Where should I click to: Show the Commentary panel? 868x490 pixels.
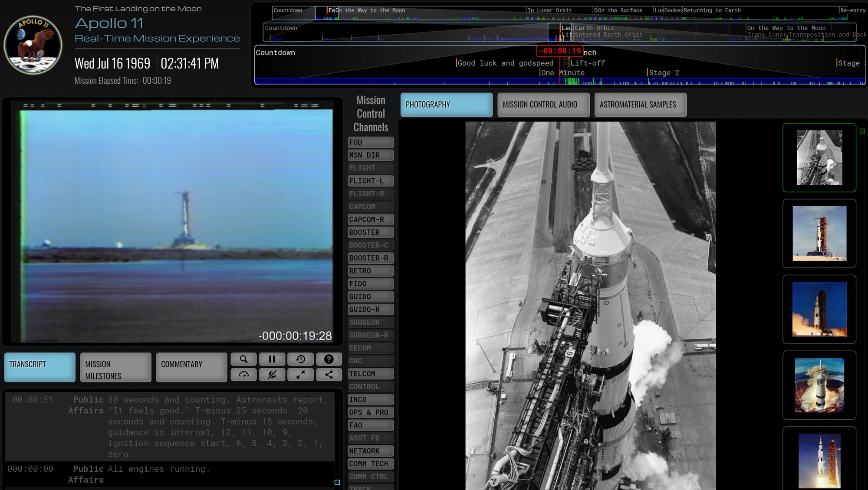click(x=191, y=367)
